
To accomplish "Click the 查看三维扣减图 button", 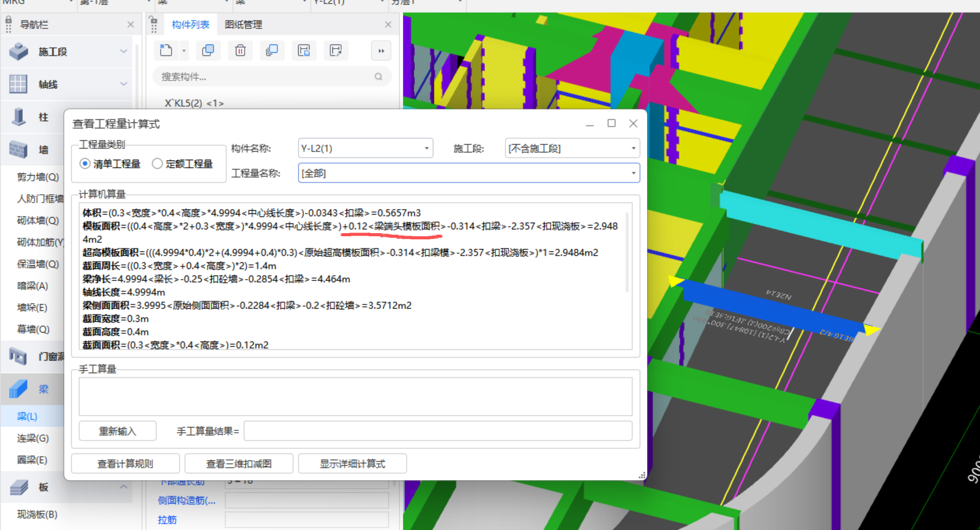I will pyautogui.click(x=239, y=464).
